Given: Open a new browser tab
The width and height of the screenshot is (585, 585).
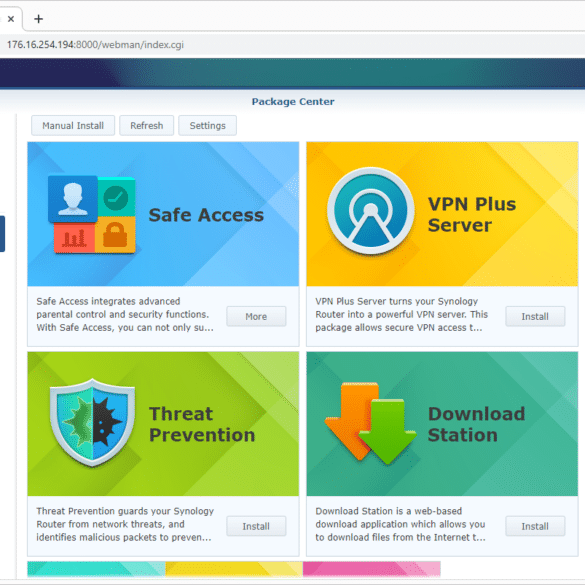Looking at the screenshot, I should [x=38, y=19].
